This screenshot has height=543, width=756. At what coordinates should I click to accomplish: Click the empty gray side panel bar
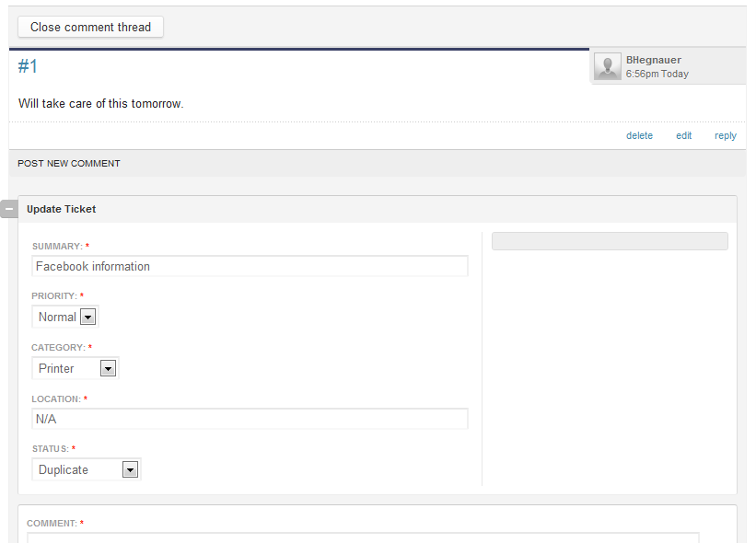610,241
